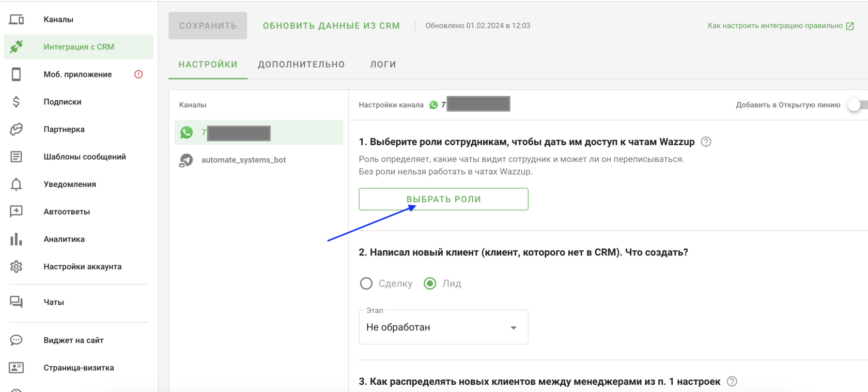Screen dimensions: 868x392
Task: Select the WhatsApp channel in list
Action: 258,133
